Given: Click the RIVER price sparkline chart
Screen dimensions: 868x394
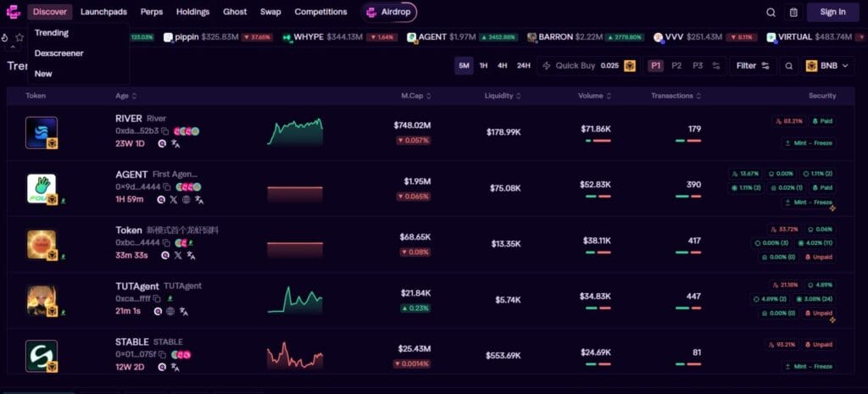Looking at the screenshot, I should 295,131.
